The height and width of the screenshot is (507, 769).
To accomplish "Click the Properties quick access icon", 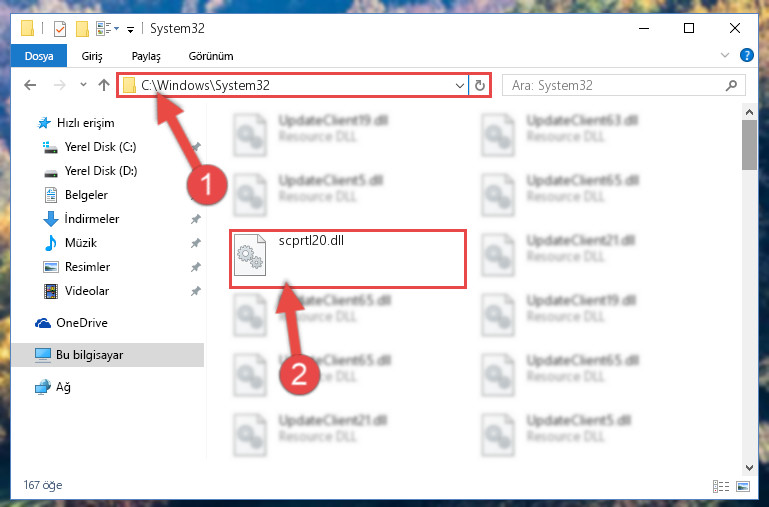I will (59, 29).
